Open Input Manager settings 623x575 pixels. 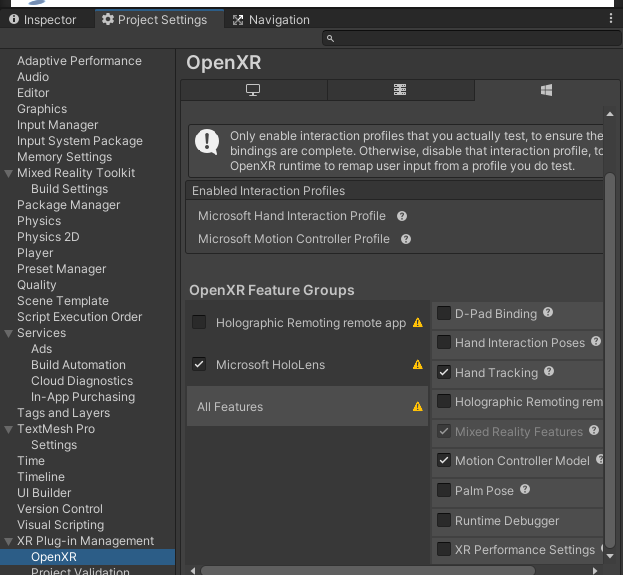(x=58, y=125)
